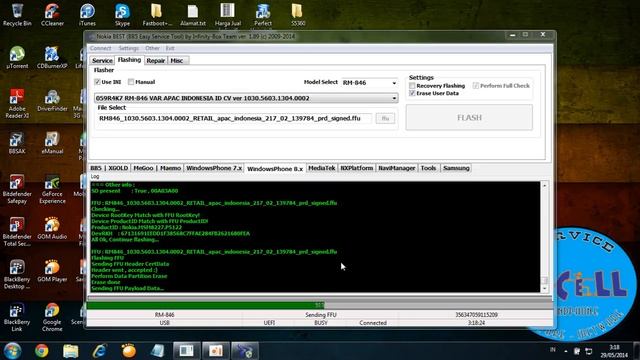Open the Recycle Bin desktop icon
Screen dimensions: 640x360
click(x=17, y=15)
